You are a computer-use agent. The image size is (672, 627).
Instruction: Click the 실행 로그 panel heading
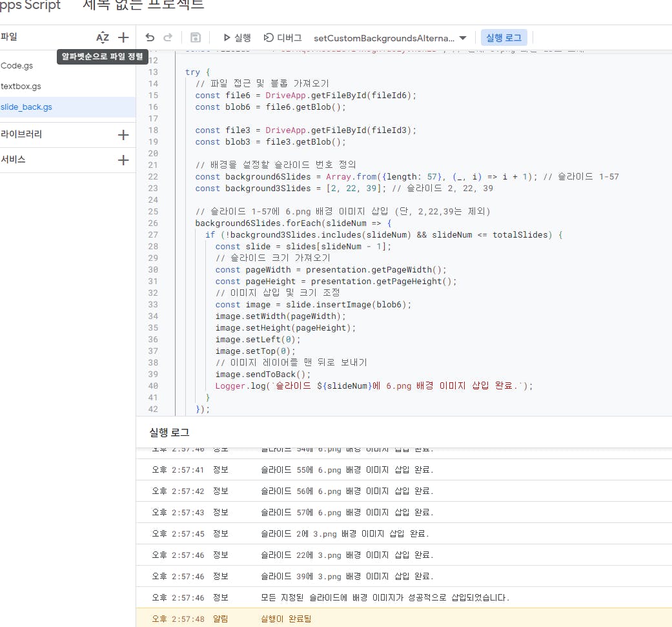pos(169,433)
